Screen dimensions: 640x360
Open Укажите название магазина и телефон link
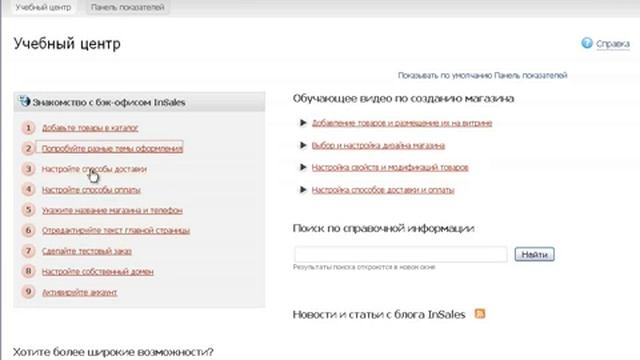click(x=112, y=210)
